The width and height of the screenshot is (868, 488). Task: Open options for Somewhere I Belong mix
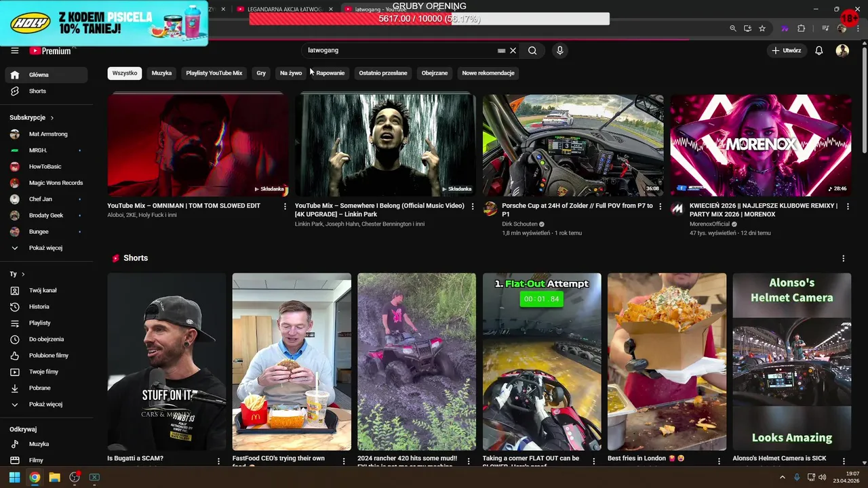(473, 206)
